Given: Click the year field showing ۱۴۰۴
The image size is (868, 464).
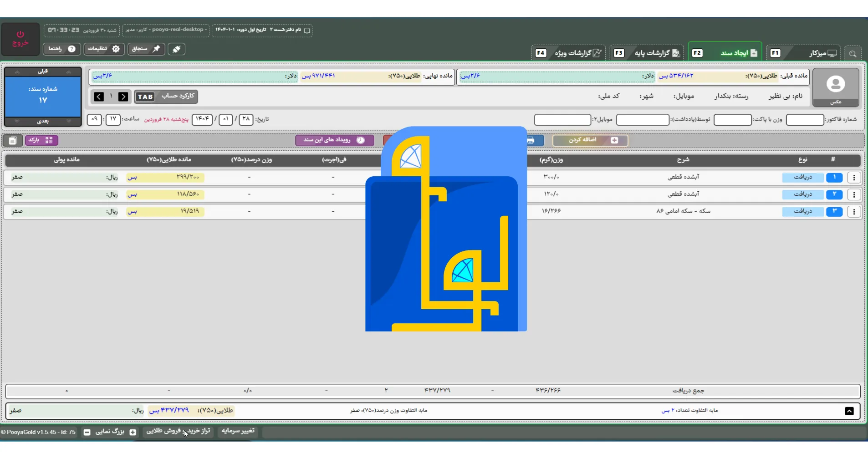Looking at the screenshot, I should 202,119.
